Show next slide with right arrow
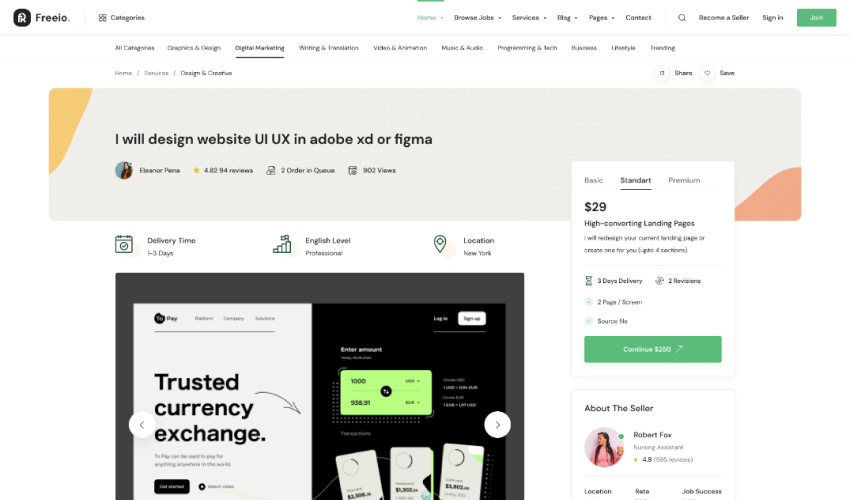 (x=497, y=425)
